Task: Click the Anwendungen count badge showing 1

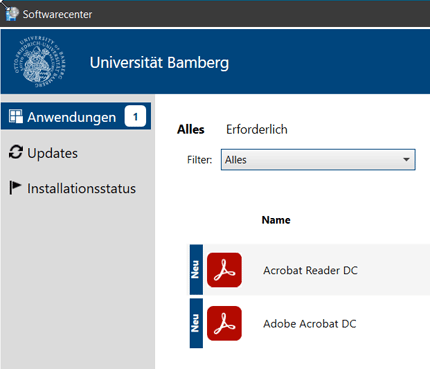Action: [x=135, y=116]
